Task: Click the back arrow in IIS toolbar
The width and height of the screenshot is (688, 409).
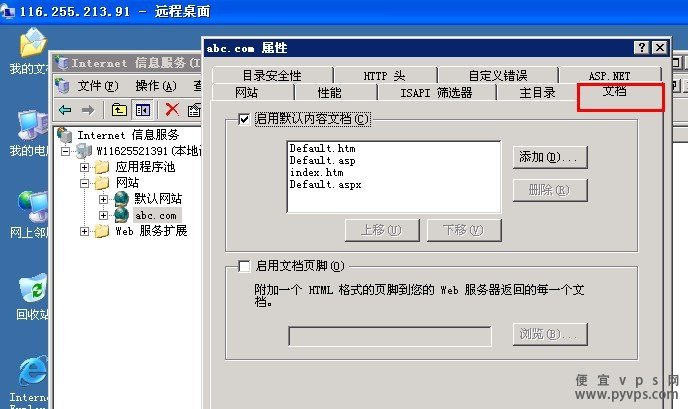Action: pyautogui.click(x=65, y=110)
